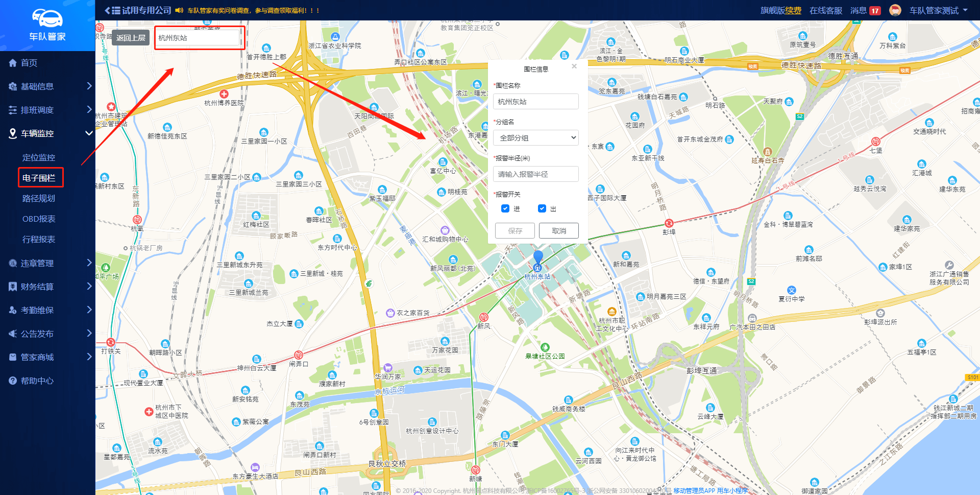Image resolution: width=980 pixels, height=495 pixels.
Task: Open the user avatar in header
Action: (895, 10)
